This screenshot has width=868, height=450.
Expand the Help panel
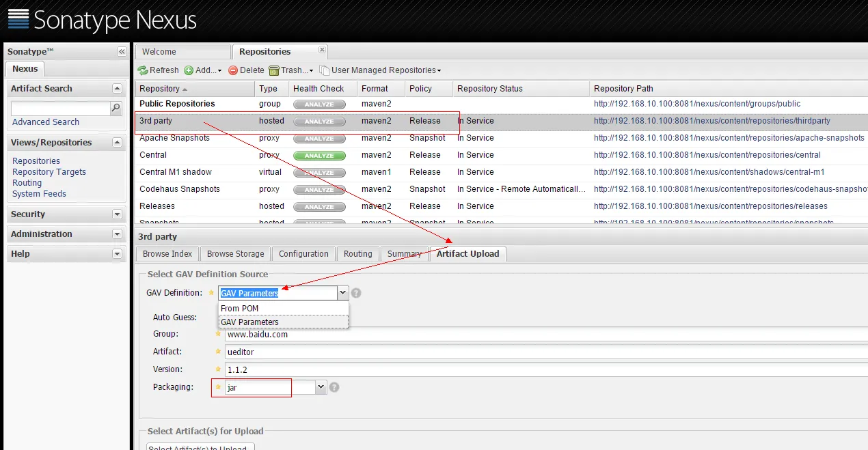[x=117, y=254]
